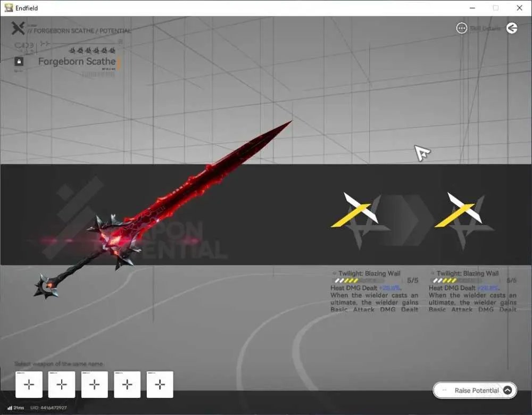Click the Forgeborn Scathe weapon name
The image size is (532, 415).
point(77,61)
